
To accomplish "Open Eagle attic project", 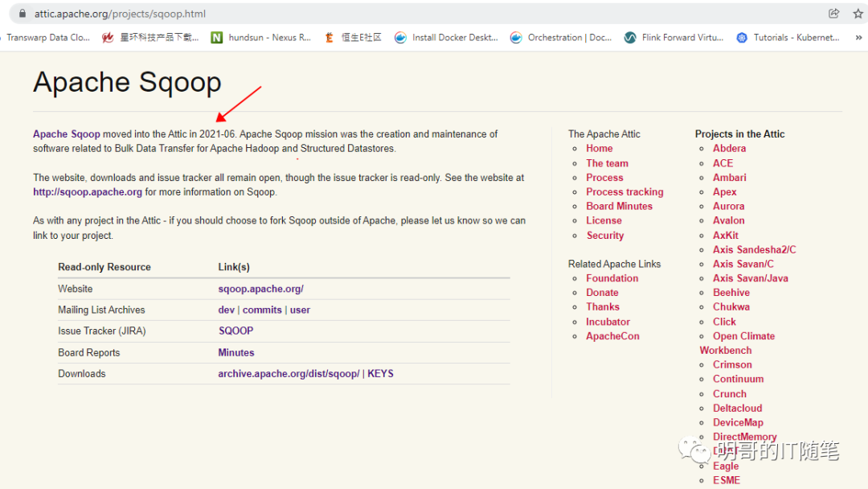I will tap(726, 466).
